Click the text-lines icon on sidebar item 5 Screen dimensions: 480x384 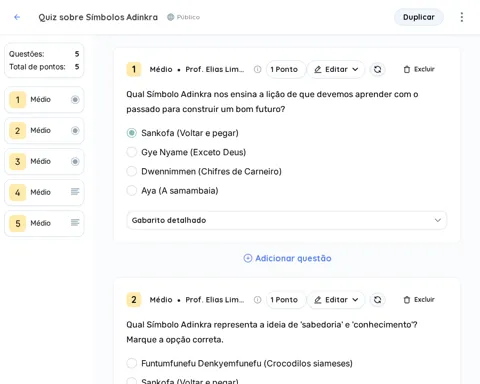75,222
